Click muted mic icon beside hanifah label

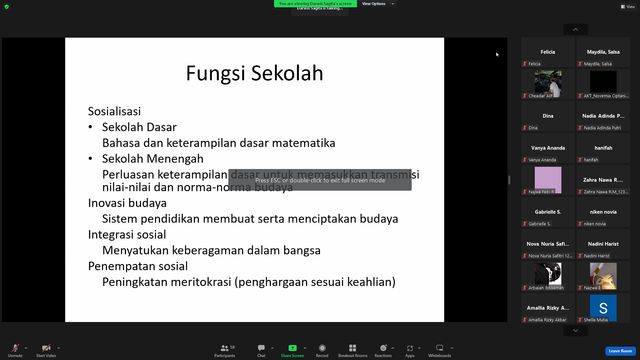tap(580, 160)
